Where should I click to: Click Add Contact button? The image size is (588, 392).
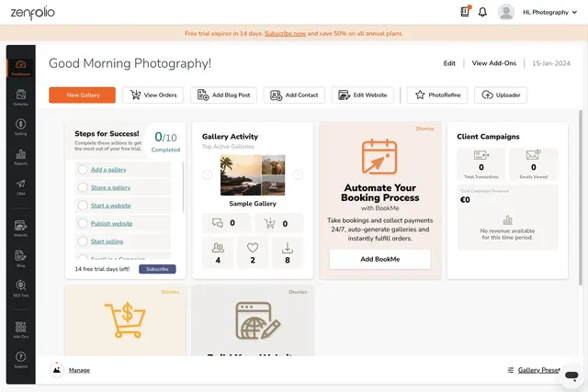tap(294, 95)
